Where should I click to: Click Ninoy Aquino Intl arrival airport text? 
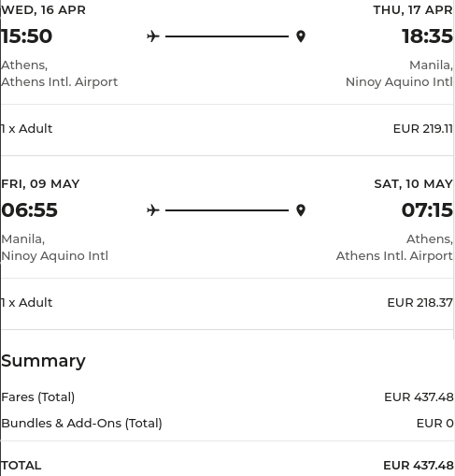(x=399, y=82)
